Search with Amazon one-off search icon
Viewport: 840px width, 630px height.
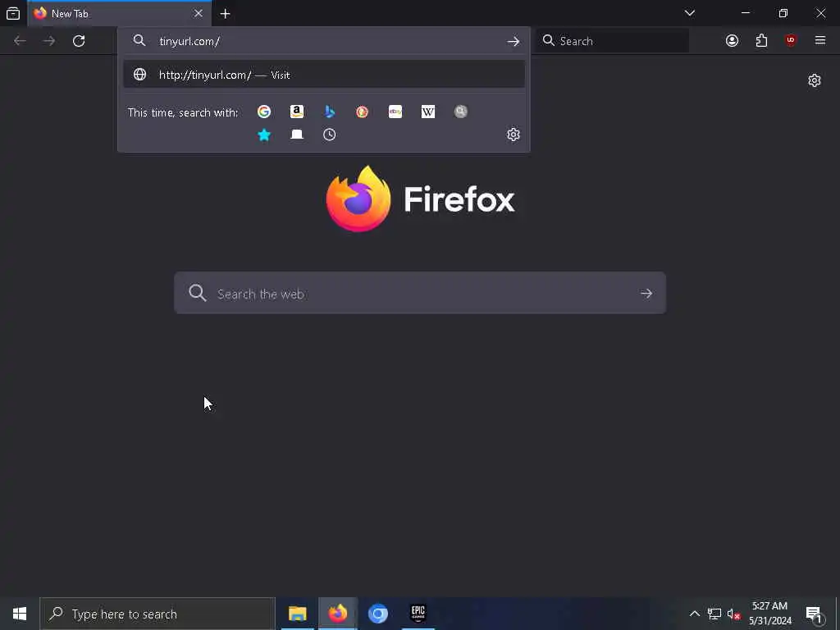297,112
